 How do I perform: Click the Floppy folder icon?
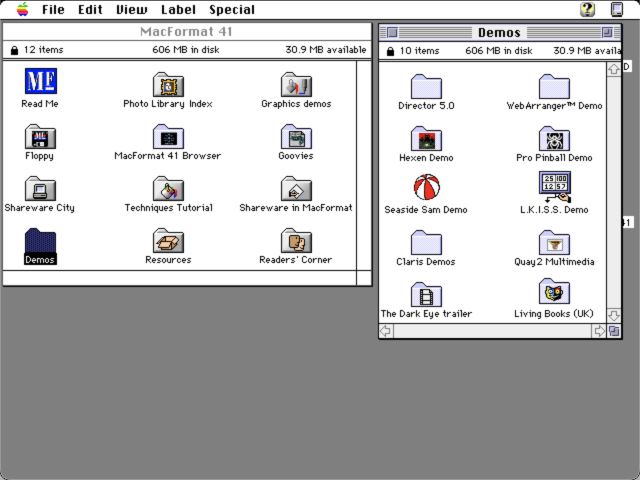coord(40,137)
